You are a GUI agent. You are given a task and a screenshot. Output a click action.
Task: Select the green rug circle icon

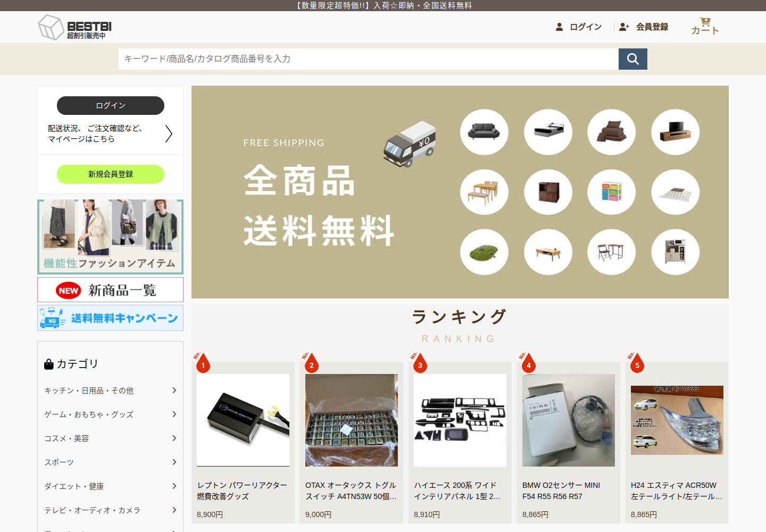pyautogui.click(x=484, y=252)
